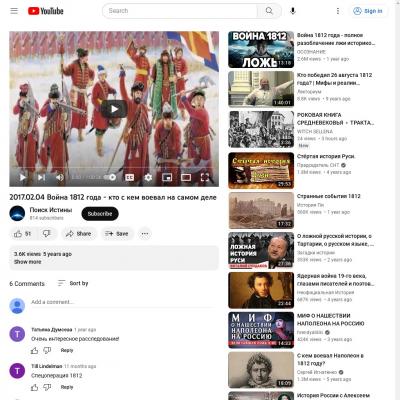This screenshot has width=400, height=400.
Task: Open Поиск Истины channel name link
Action: point(51,210)
